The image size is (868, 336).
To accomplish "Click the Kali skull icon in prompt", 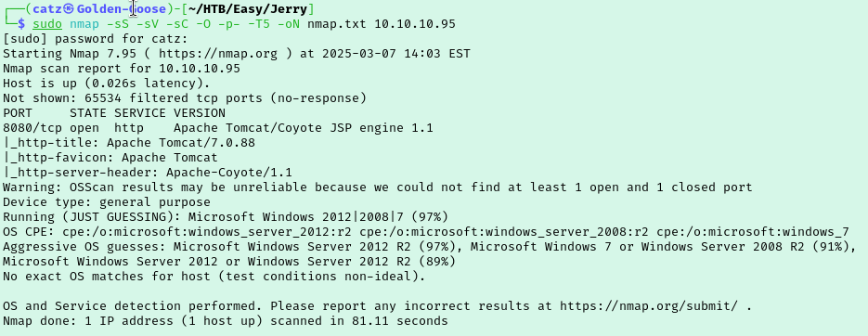I will coord(68,9).
